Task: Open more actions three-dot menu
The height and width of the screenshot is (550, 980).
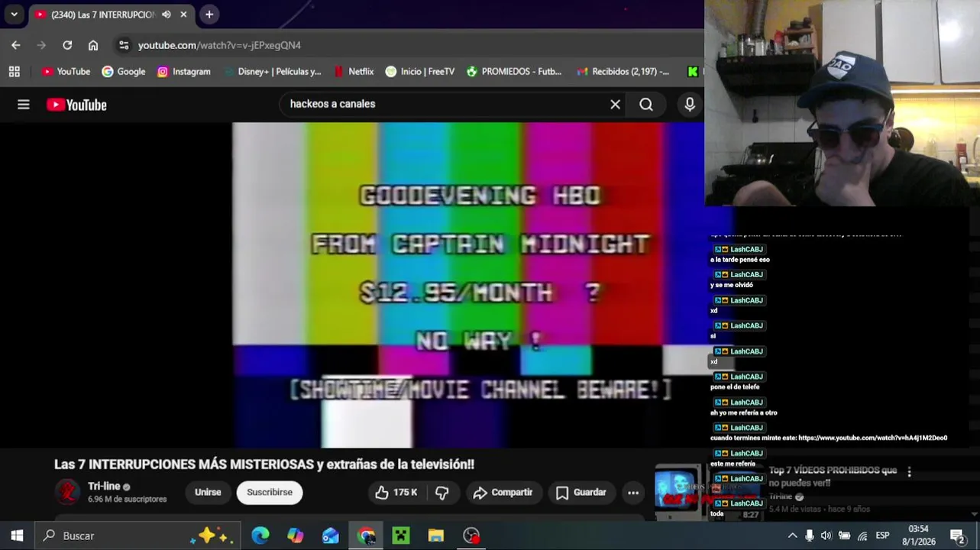Action: click(633, 493)
